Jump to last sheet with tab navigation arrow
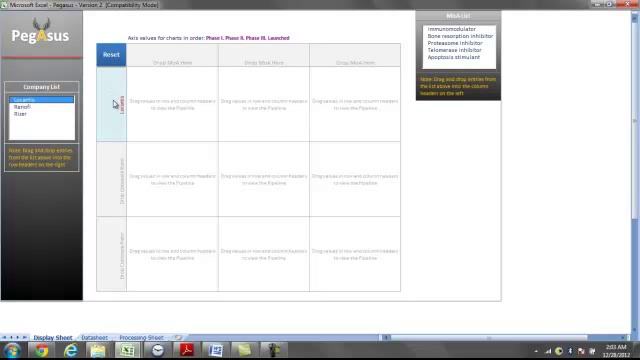Image resolution: width=640 pixels, height=360 pixels. pos(24,338)
